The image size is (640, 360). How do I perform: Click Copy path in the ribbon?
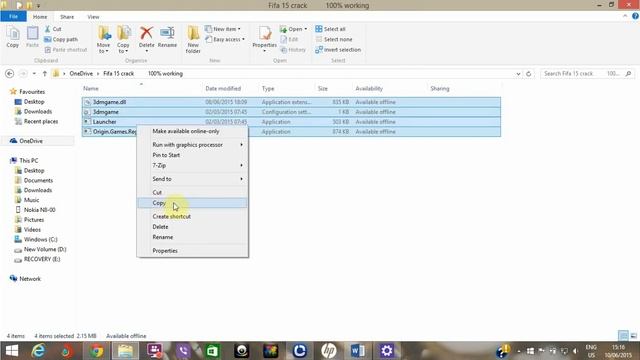click(61, 39)
